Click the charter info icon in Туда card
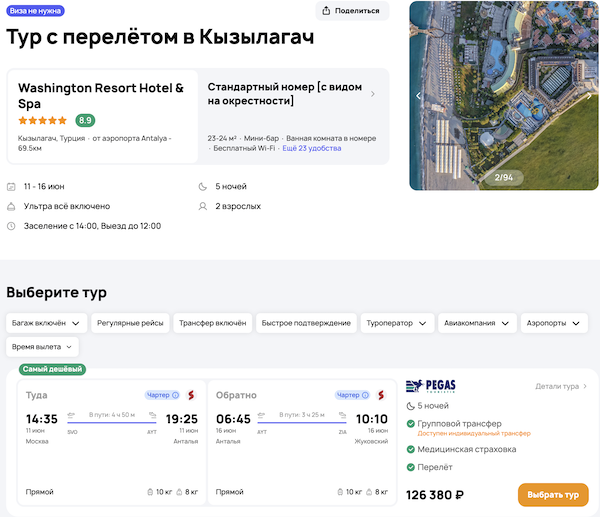Image resolution: width=600 pixels, height=517 pixels. [x=176, y=394]
